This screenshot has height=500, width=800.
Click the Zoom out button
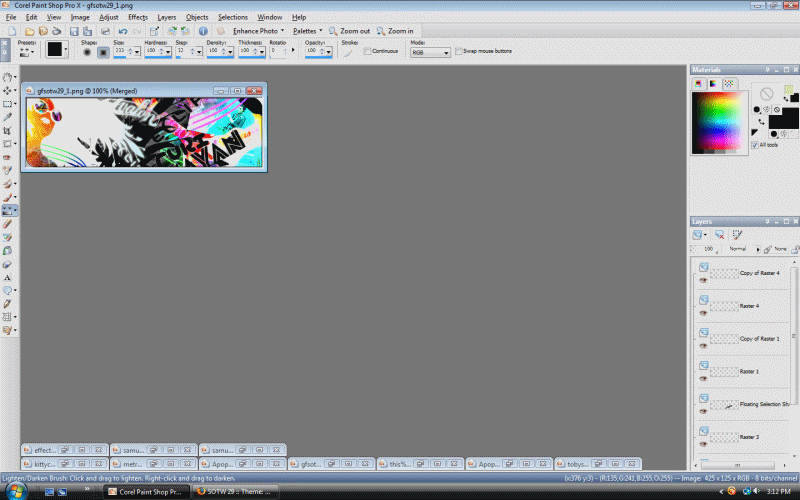(x=349, y=31)
